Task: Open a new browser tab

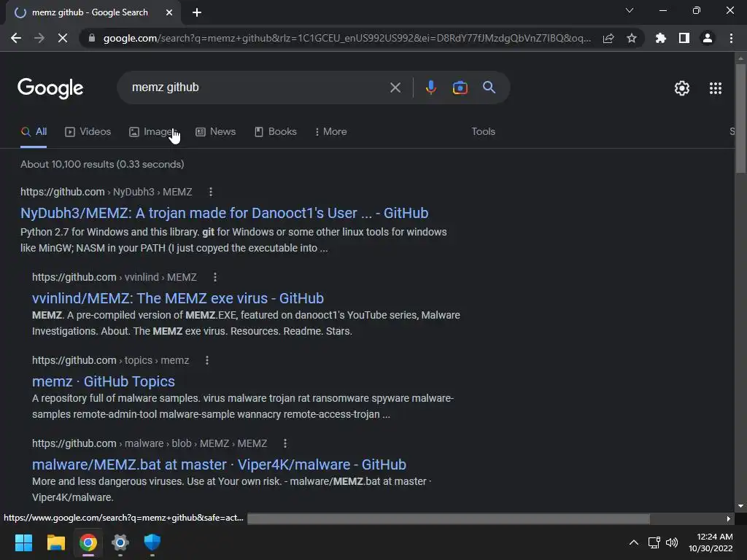Action: tap(197, 12)
